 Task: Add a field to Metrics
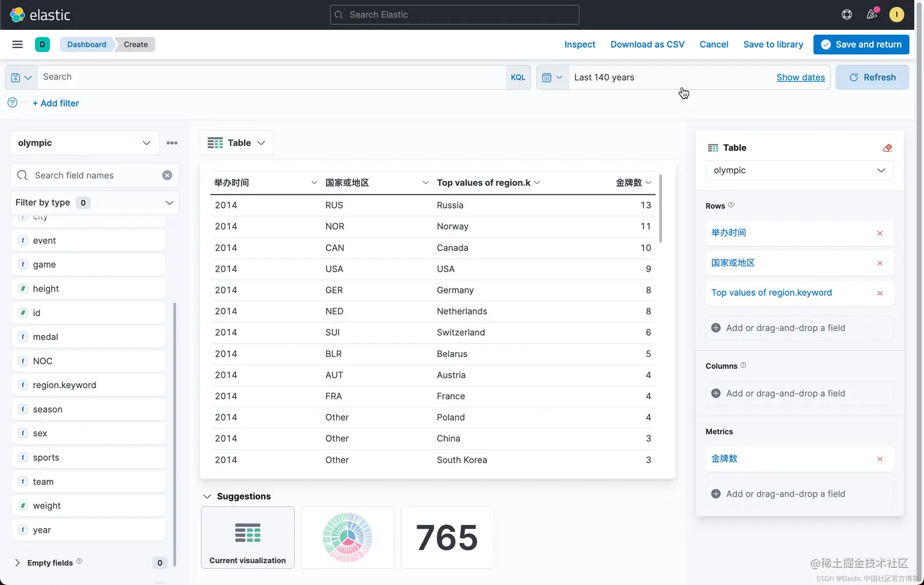click(x=799, y=494)
